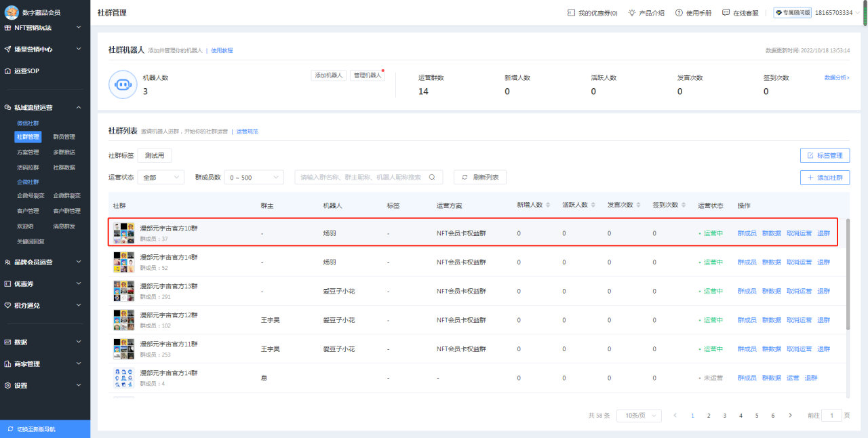The height and width of the screenshot is (438, 868).
Task: Open 使用手册 via its question mark icon
Action: [679, 13]
